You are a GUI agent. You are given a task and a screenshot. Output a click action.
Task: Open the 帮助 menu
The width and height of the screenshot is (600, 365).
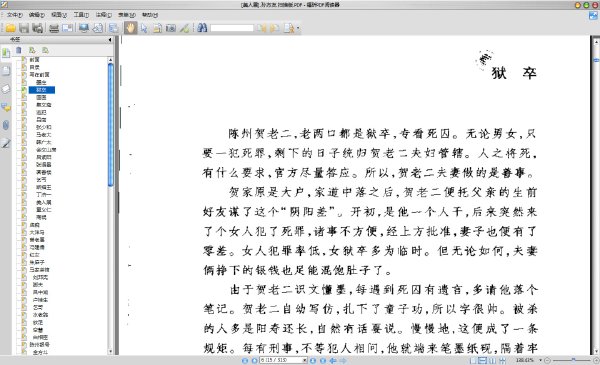coord(150,15)
